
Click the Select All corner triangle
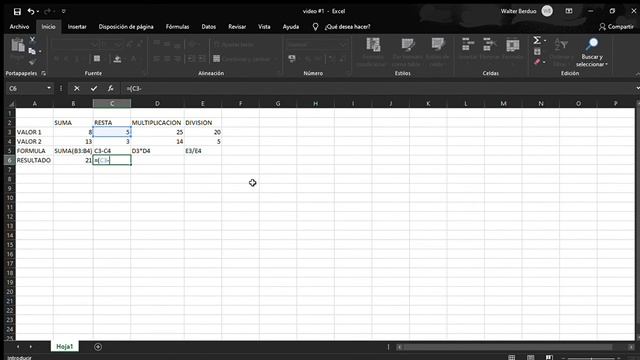(11, 104)
